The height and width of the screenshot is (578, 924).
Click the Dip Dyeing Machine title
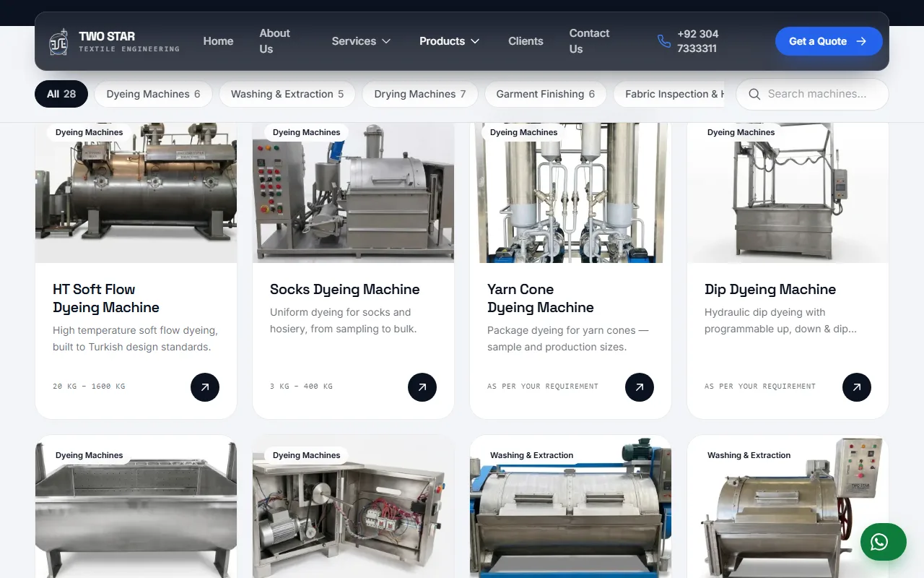pyautogui.click(x=770, y=290)
